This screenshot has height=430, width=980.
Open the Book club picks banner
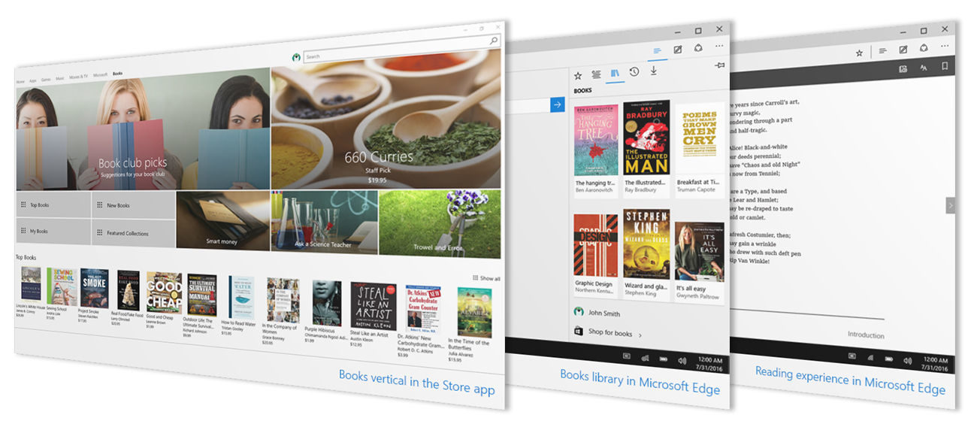pos(143,130)
